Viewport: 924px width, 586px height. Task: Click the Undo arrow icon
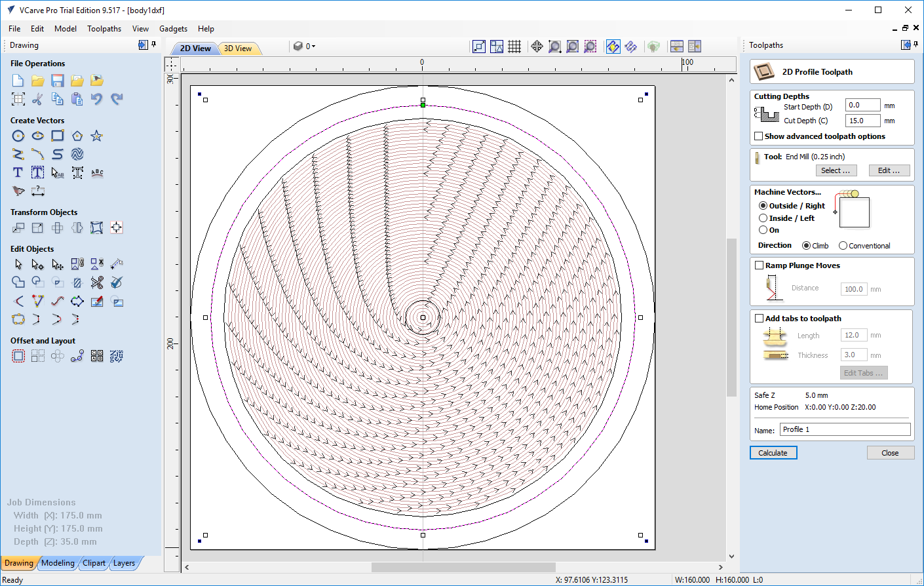[x=97, y=99]
